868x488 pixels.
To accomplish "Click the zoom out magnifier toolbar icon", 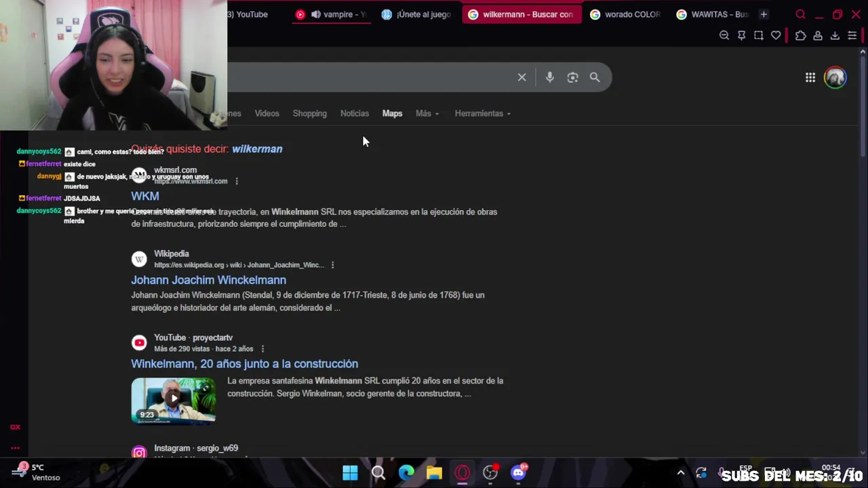I will [724, 35].
